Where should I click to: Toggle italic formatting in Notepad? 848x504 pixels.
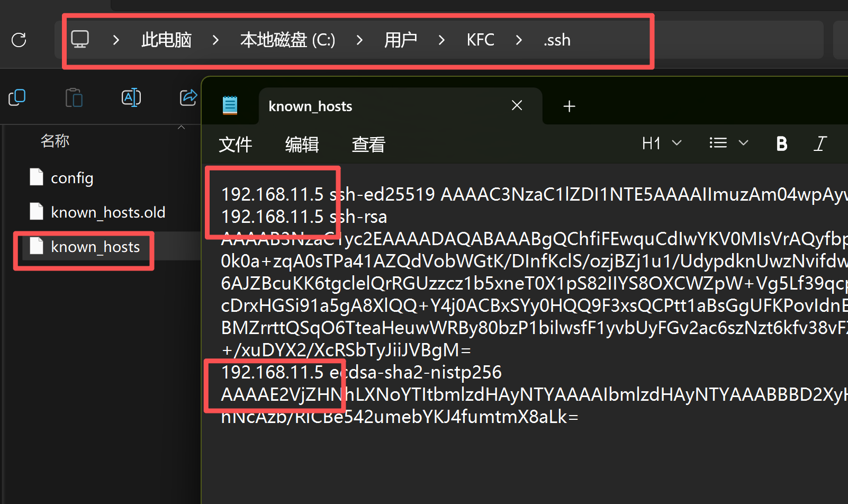tap(820, 143)
